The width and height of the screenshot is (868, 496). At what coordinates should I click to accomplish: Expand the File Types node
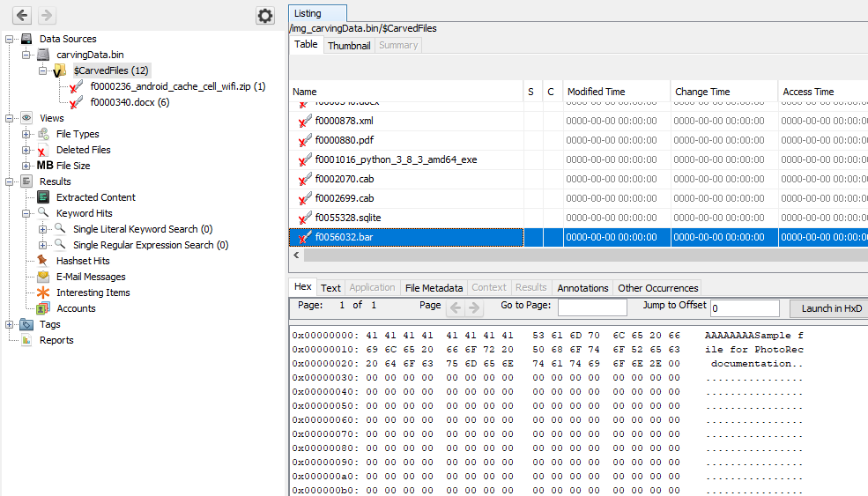(26, 134)
